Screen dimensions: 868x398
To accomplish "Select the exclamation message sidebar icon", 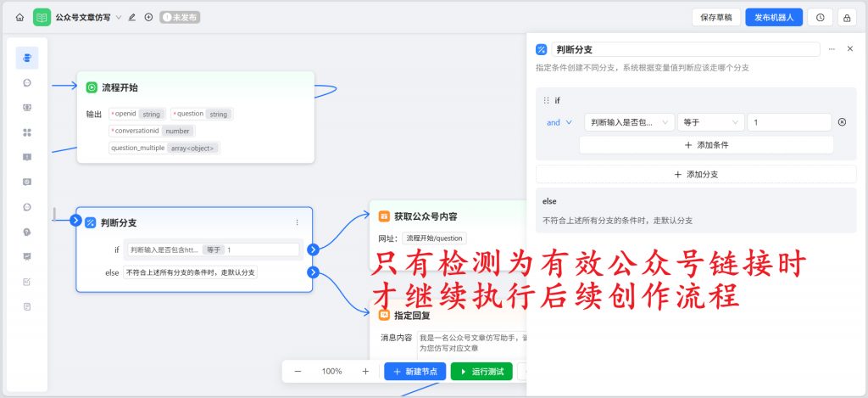I will click(x=27, y=157).
